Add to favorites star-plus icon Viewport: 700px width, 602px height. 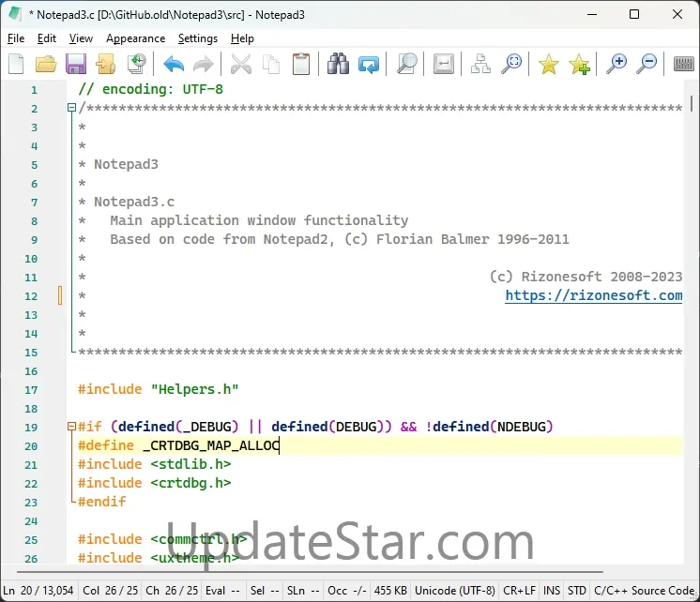pyautogui.click(x=579, y=65)
